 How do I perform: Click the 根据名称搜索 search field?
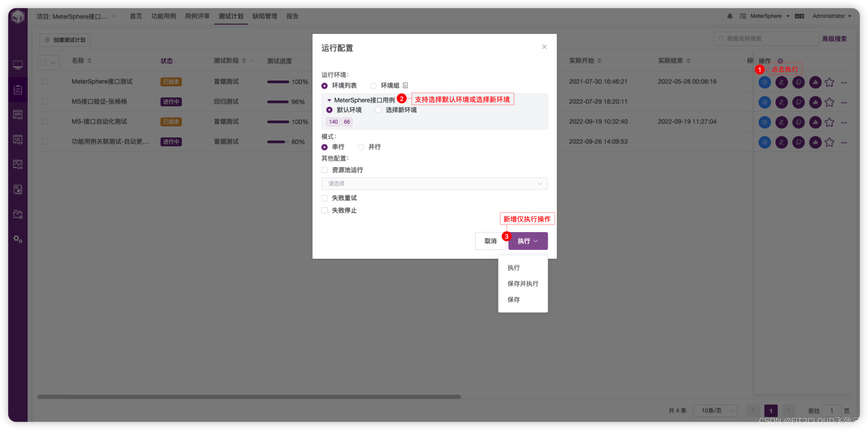[x=766, y=39]
